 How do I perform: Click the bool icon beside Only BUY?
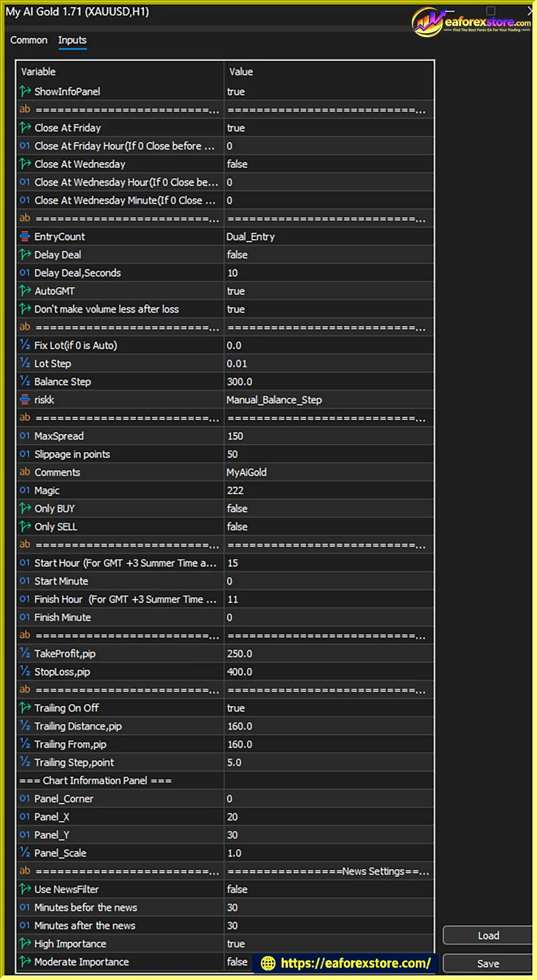tap(25, 508)
